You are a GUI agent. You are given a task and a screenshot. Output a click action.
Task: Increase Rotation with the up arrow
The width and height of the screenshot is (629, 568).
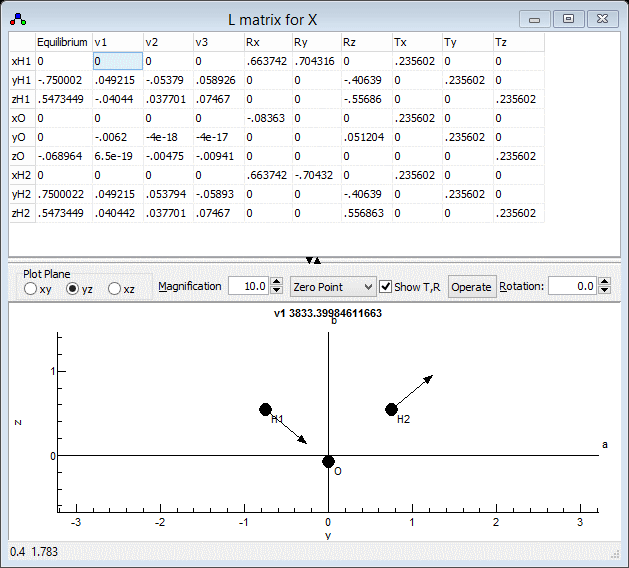click(605, 282)
